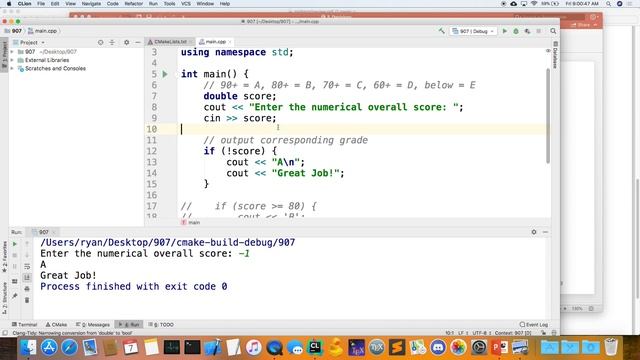Click the Run panel stop icon
Image resolution: width=640 pixels, height=360 pixels.
15,255
